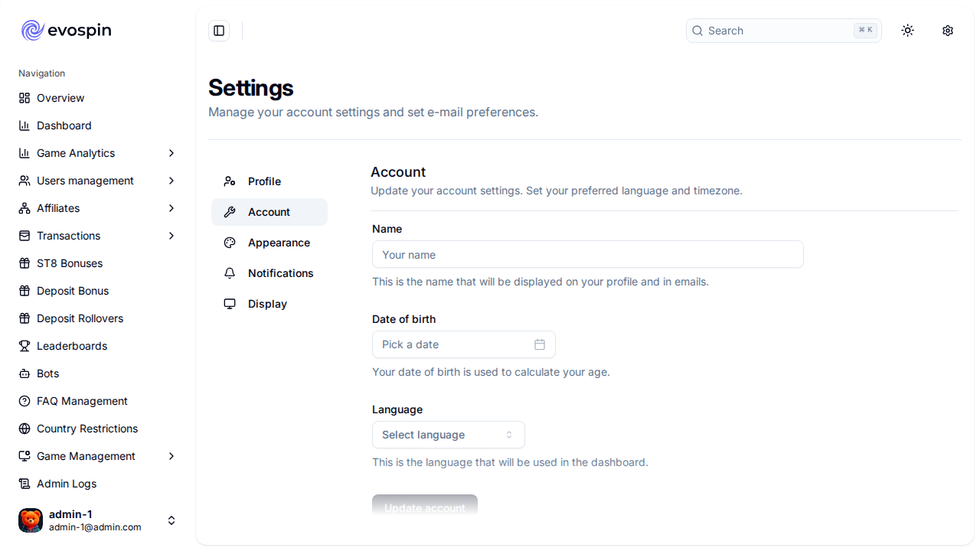
Task: Click the Country Restrictions globe icon
Action: point(24,429)
